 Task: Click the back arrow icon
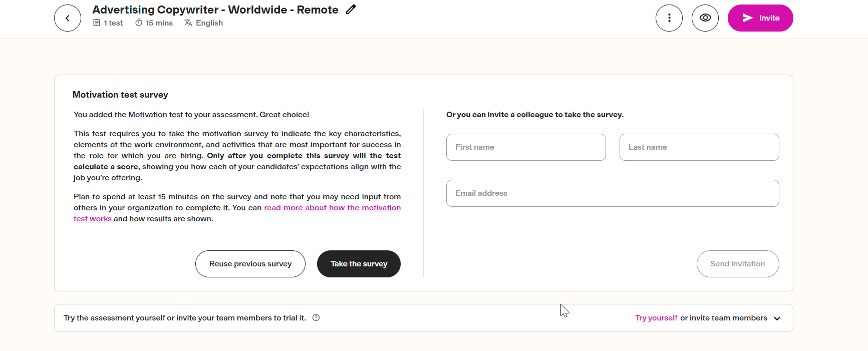point(67,18)
